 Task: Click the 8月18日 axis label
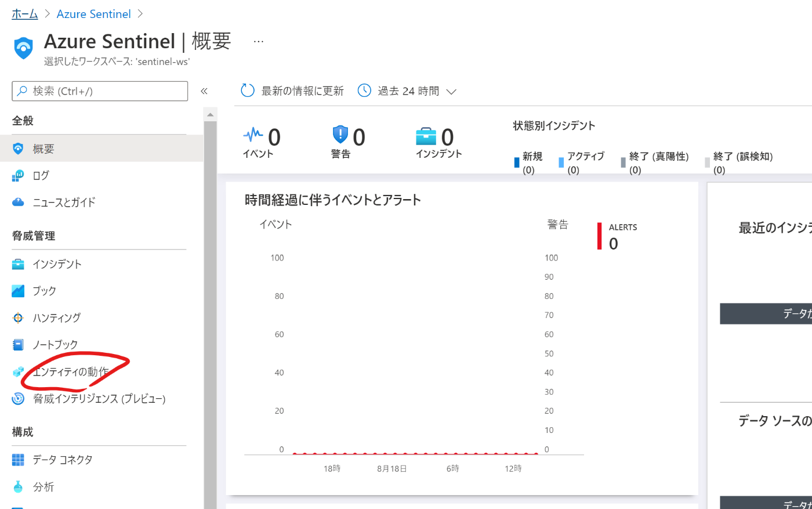(x=392, y=468)
